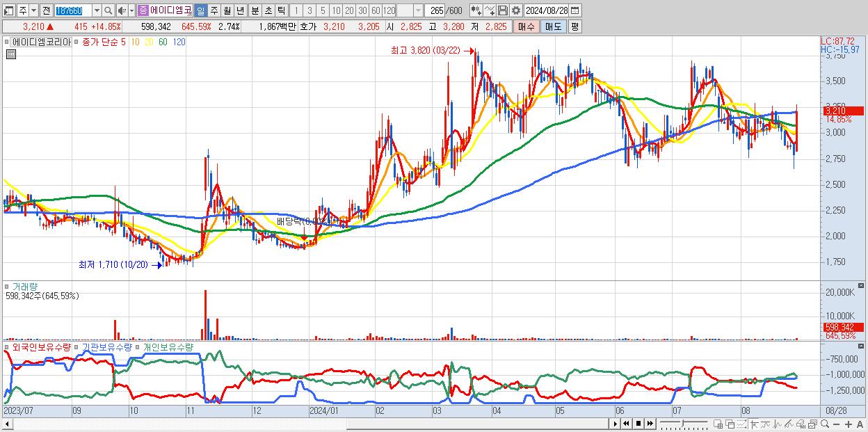868x432 pixels.
Task: Click the horizontal chart scrollbar track
Action: [311, 424]
